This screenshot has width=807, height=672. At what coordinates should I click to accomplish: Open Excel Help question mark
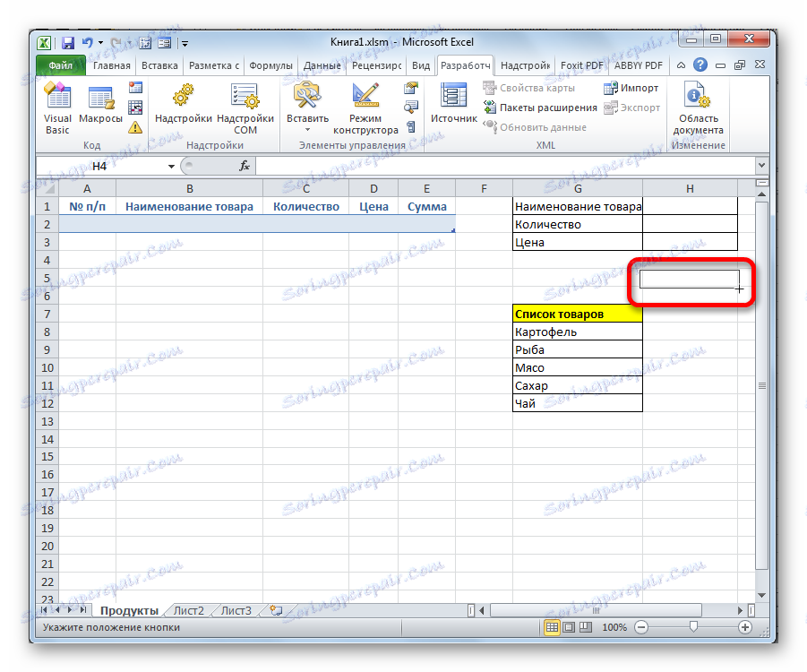tap(700, 65)
